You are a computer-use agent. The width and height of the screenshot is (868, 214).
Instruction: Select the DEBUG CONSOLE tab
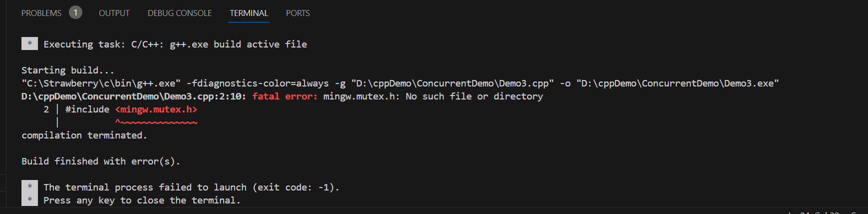coord(180,13)
